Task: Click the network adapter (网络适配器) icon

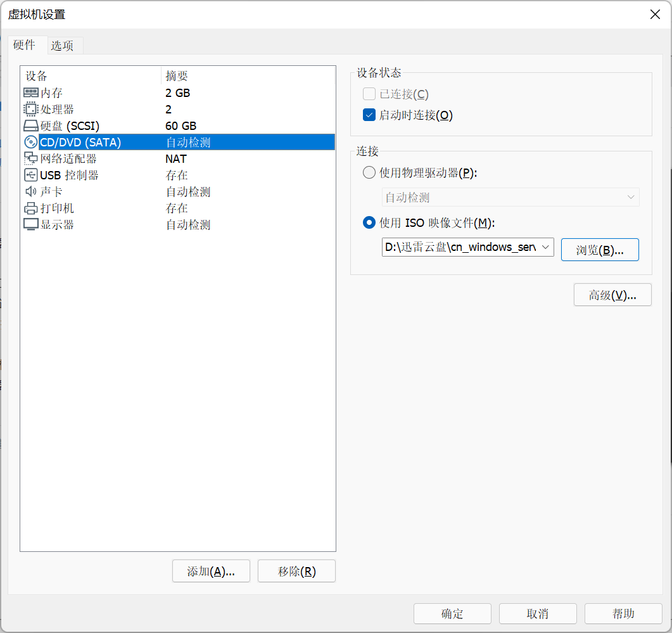Action: click(x=31, y=158)
